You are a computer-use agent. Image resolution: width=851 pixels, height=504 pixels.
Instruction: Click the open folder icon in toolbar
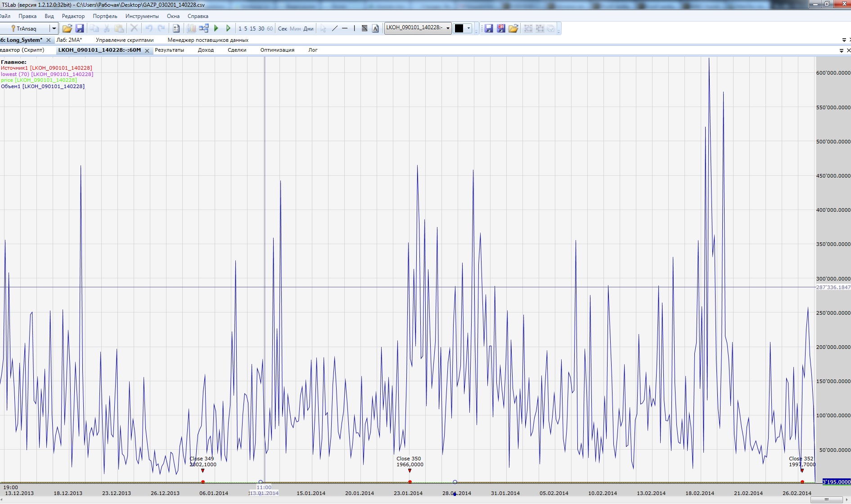(x=67, y=28)
